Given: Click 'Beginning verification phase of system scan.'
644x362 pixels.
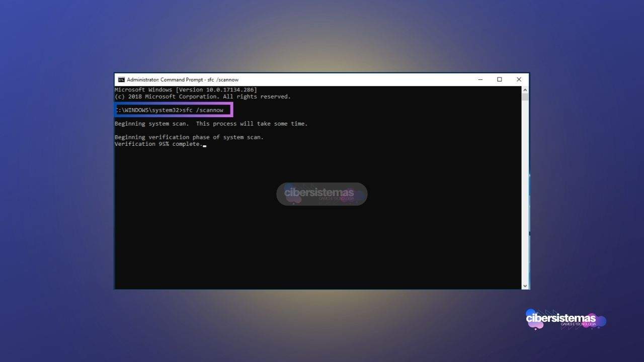Looking at the screenshot, I should (x=189, y=137).
